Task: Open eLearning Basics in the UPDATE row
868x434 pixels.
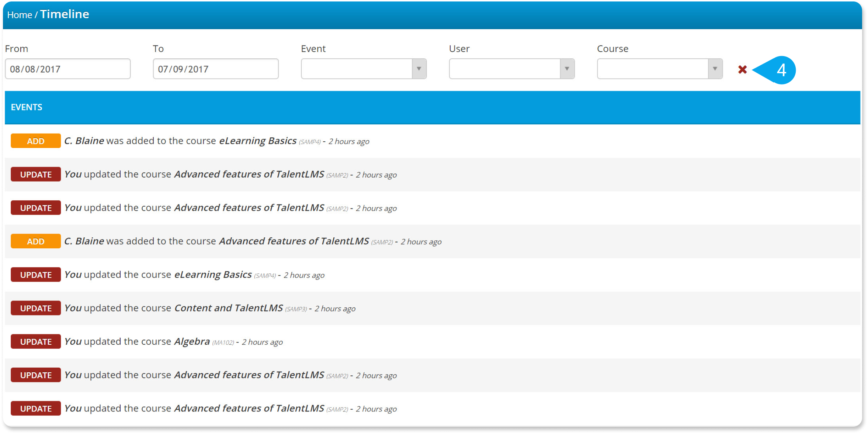Action: point(213,275)
